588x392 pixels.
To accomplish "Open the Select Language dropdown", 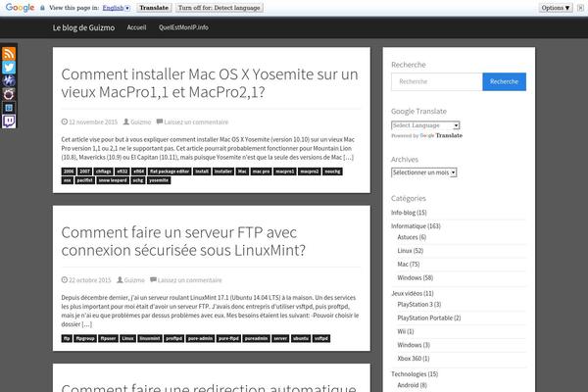I will pos(425,125).
